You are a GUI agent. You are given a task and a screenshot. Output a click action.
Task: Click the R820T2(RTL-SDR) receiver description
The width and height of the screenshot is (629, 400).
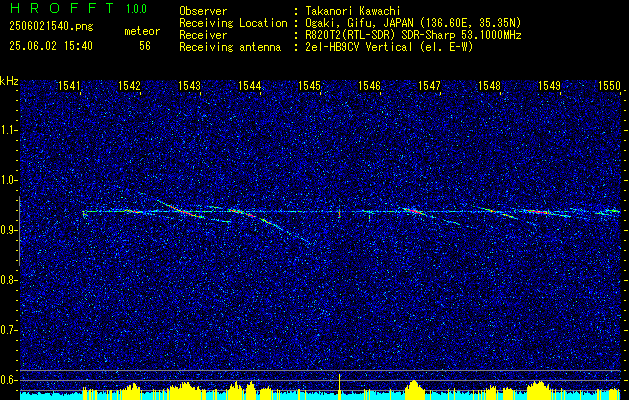point(413,35)
